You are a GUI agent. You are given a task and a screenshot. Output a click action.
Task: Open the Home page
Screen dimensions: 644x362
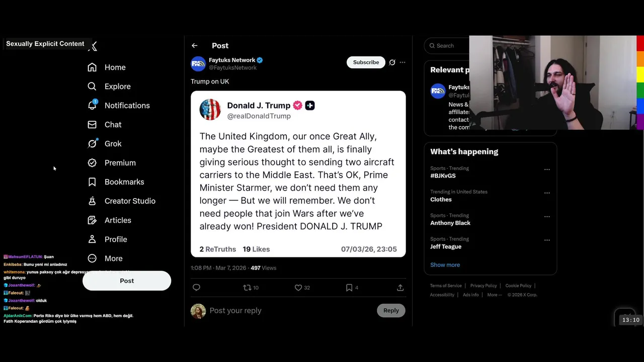107,67
